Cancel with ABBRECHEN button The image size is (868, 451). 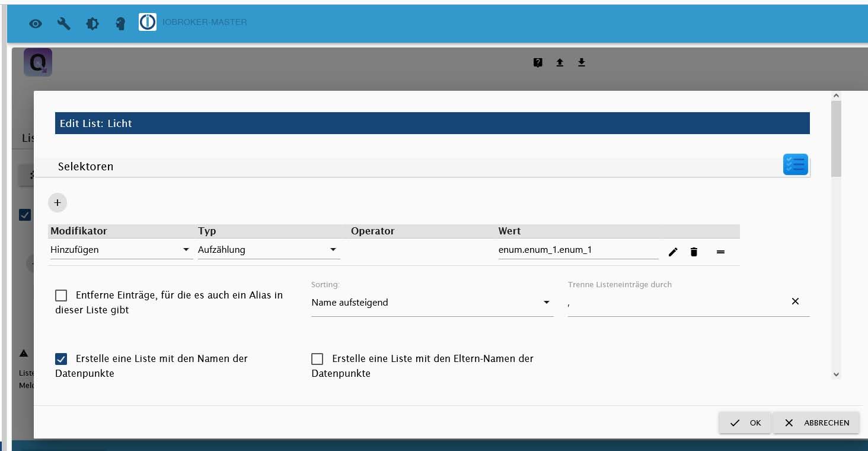[x=816, y=423]
